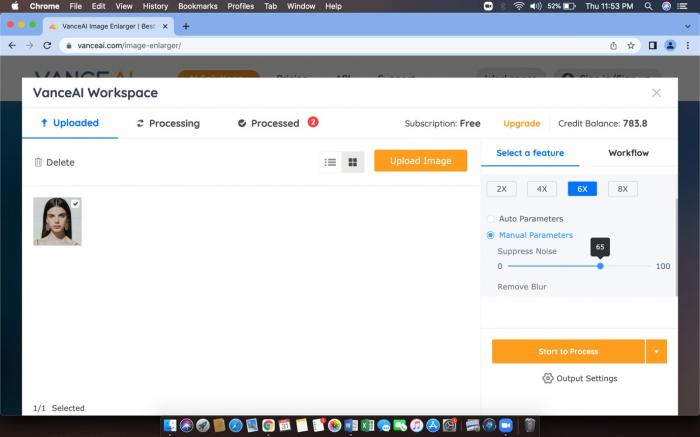This screenshot has height=437, width=700.
Task: Open the Chrome menu in menu bar
Action: pos(44,6)
